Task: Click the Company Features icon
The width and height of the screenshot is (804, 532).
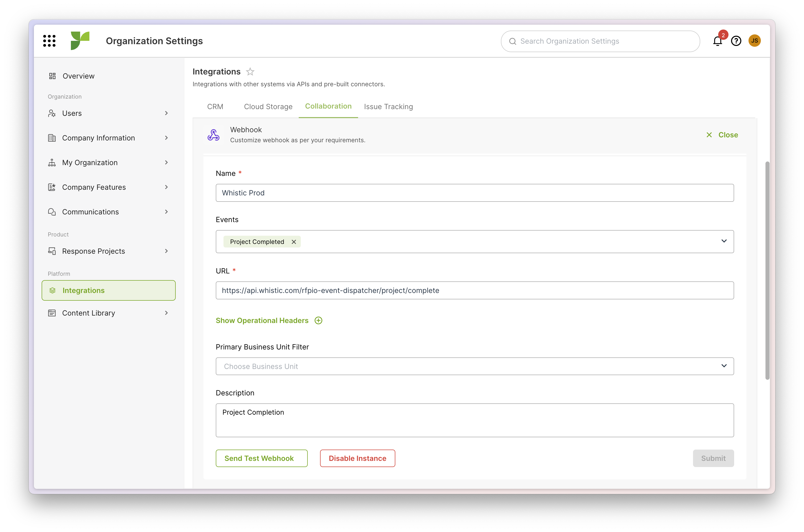Action: coord(52,187)
